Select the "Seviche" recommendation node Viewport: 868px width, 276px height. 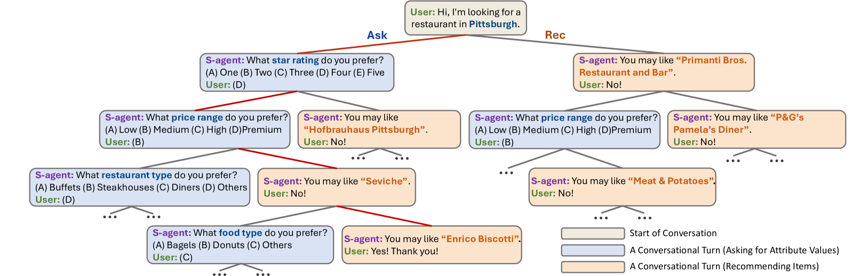(x=336, y=187)
